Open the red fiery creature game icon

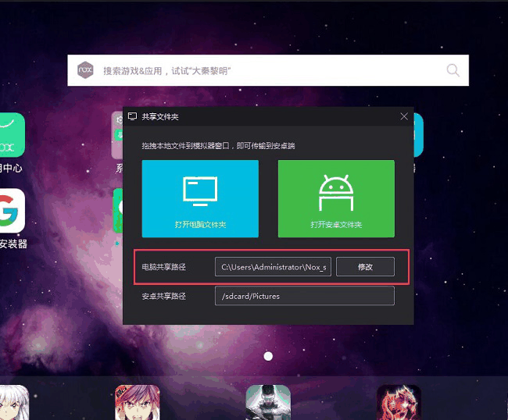[x=399, y=402]
